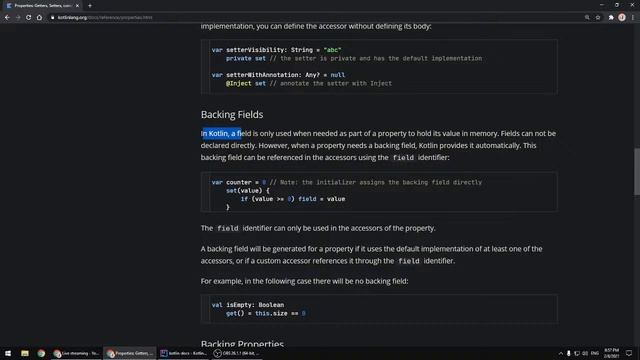Open the browser home page icon
The image size is (640, 360).
[39, 18]
